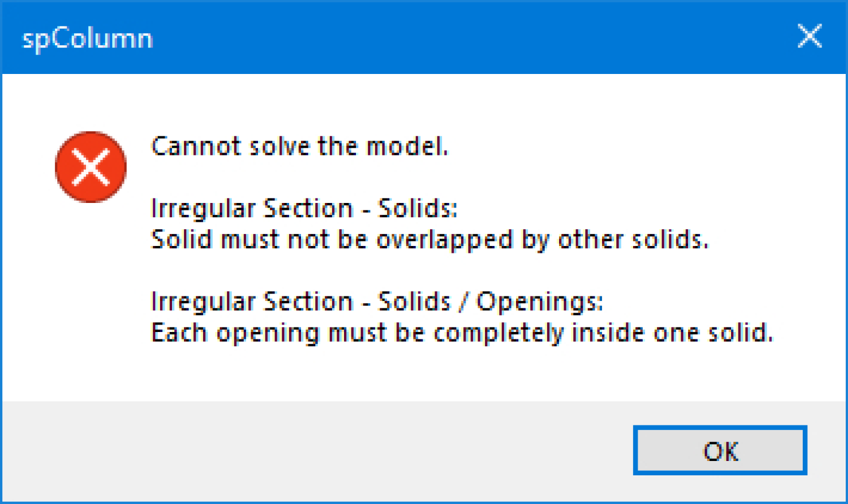This screenshot has height=504, width=848.
Task: Click the "Irregular Section - Solids / Openings:" heading
Action: [x=377, y=302]
